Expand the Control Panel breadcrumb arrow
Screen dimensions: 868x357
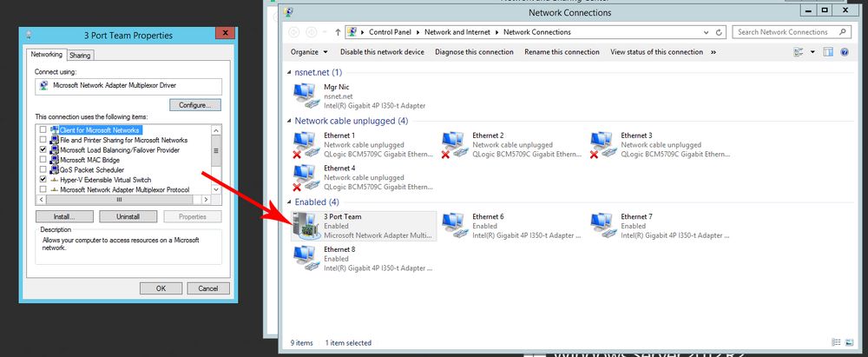[417, 32]
